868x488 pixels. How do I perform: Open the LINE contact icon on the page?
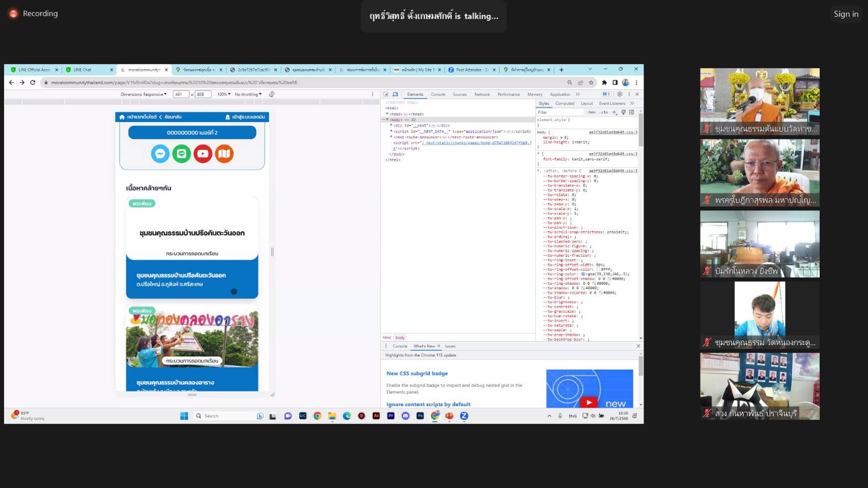point(182,154)
